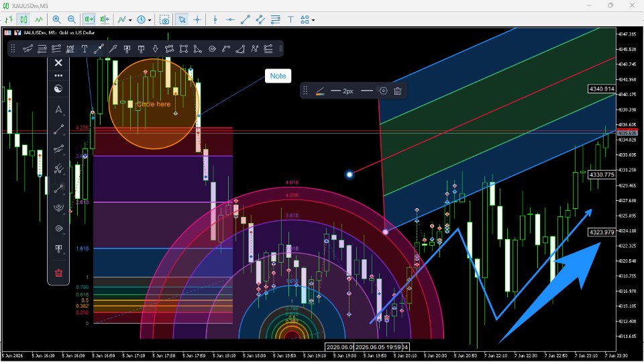
Task: Select the channel lines tool in side panel
Action: coord(58,149)
